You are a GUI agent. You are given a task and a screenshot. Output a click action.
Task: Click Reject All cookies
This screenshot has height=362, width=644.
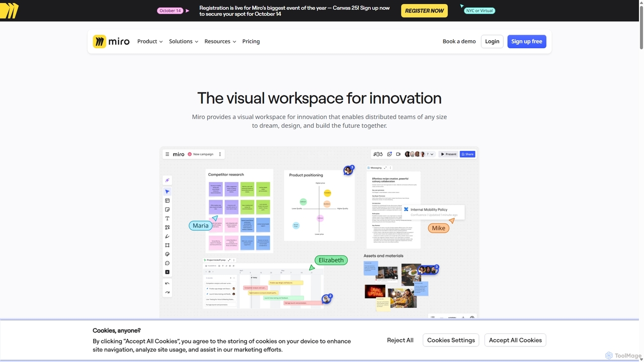pyautogui.click(x=400, y=340)
